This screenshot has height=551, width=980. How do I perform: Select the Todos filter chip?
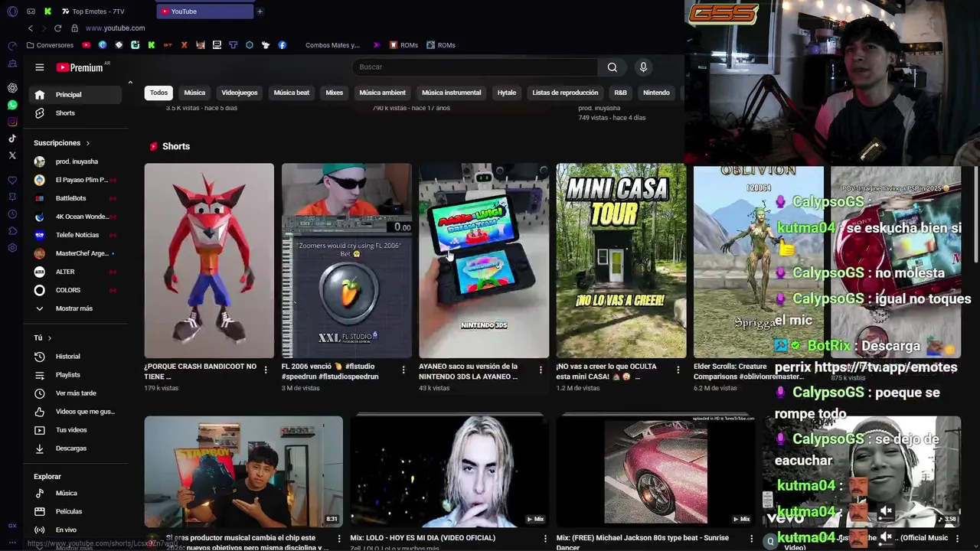coord(158,93)
